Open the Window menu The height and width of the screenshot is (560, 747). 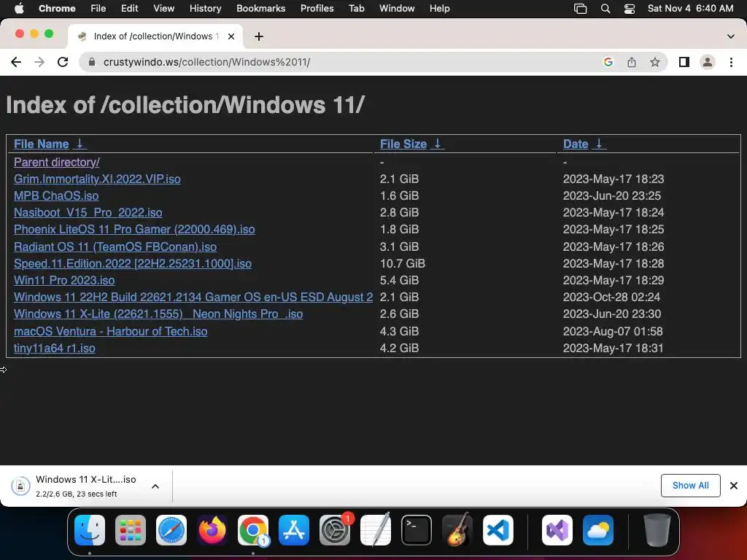coord(397,8)
